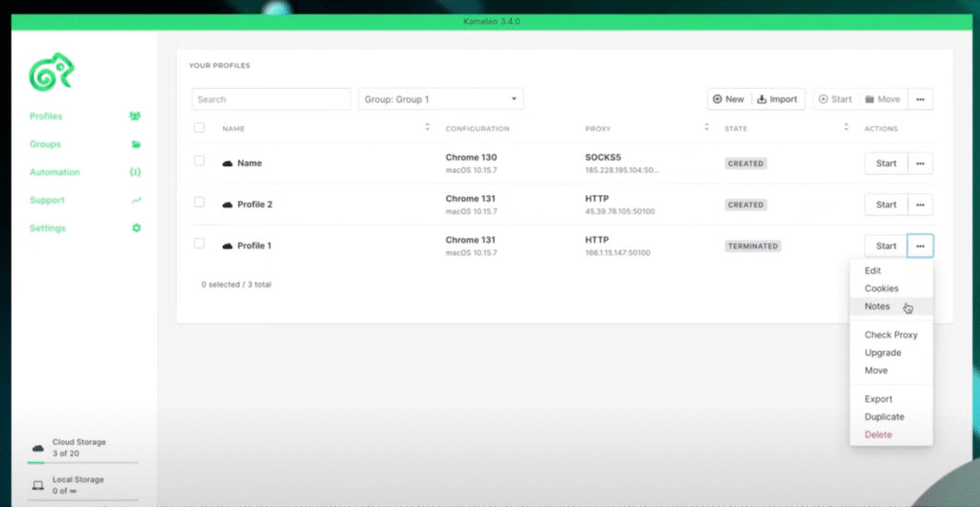Viewport: 980px width, 507px height.
Task: Open Profiles via its people icon
Action: 135,117
